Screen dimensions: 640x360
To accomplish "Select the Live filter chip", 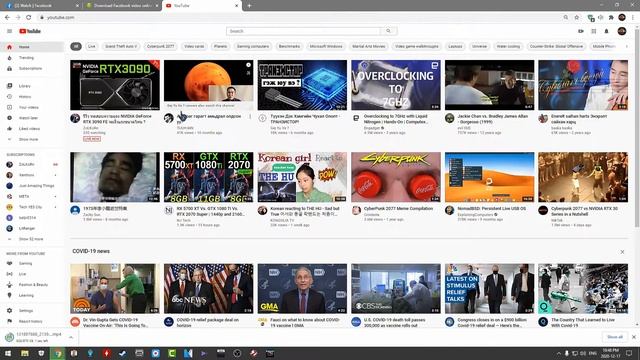I will point(91,47).
